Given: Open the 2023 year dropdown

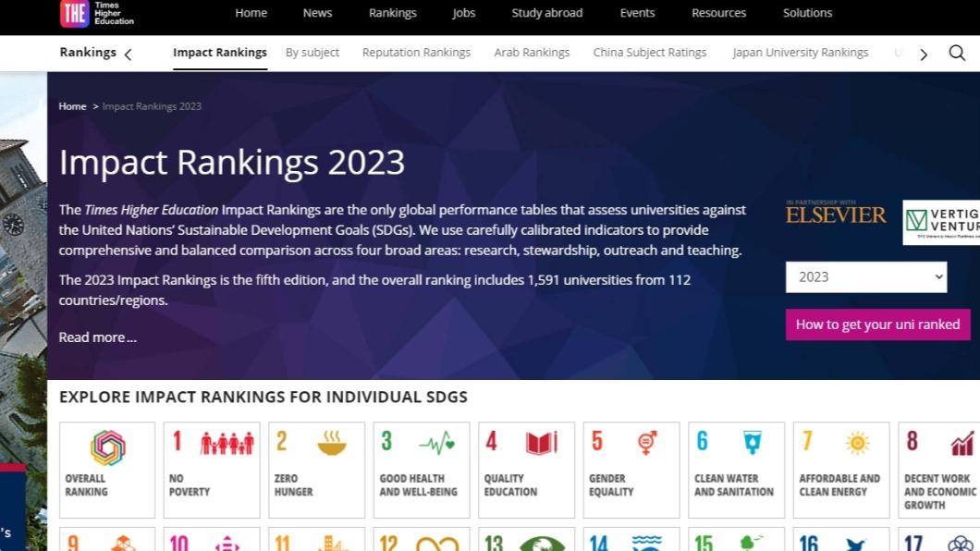Looking at the screenshot, I should point(866,277).
